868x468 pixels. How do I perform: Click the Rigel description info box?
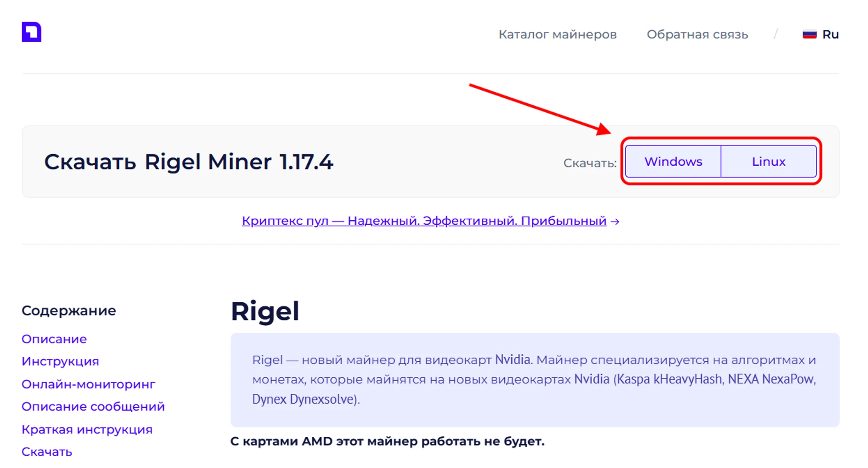[535, 380]
